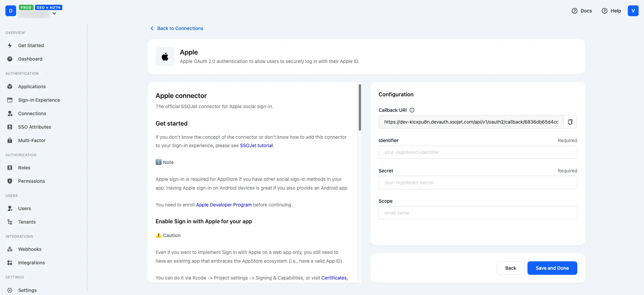Click the Caution warning label
The width and height of the screenshot is (644, 295).
point(172,235)
